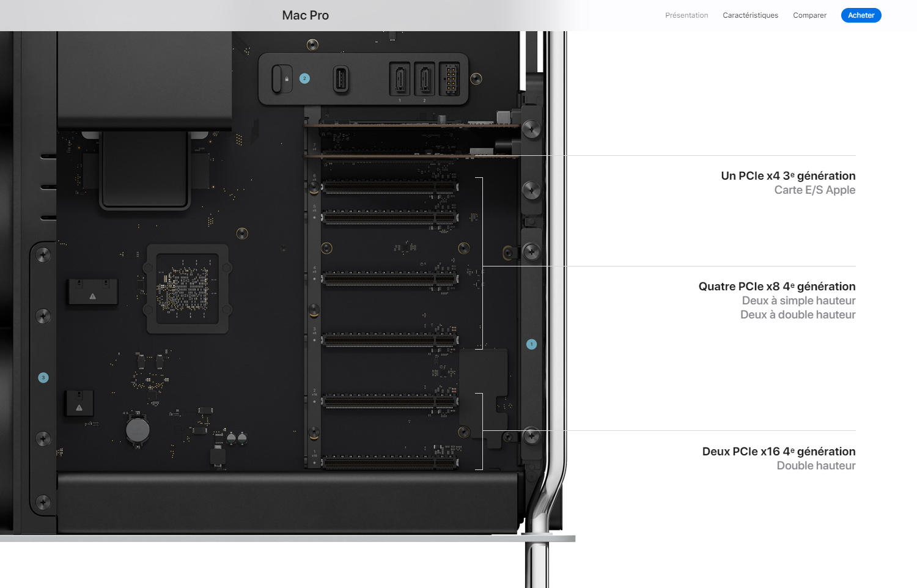Click PCIe slot number 4
The width and height of the screenshot is (917, 588).
(x=390, y=279)
